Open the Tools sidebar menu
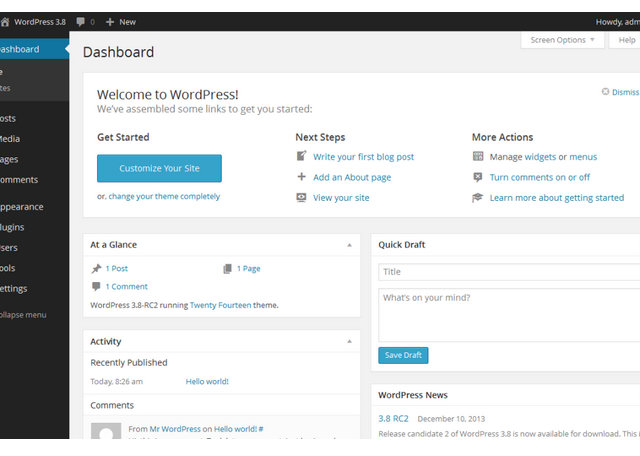640x456 pixels. pos(34,268)
